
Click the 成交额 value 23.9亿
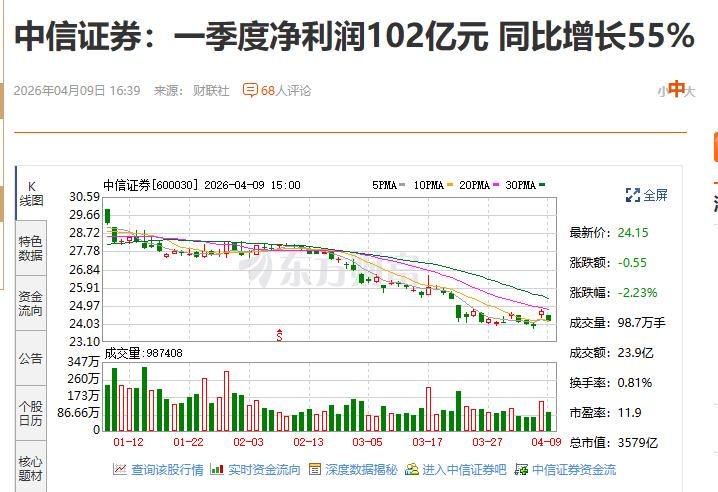[635, 353]
